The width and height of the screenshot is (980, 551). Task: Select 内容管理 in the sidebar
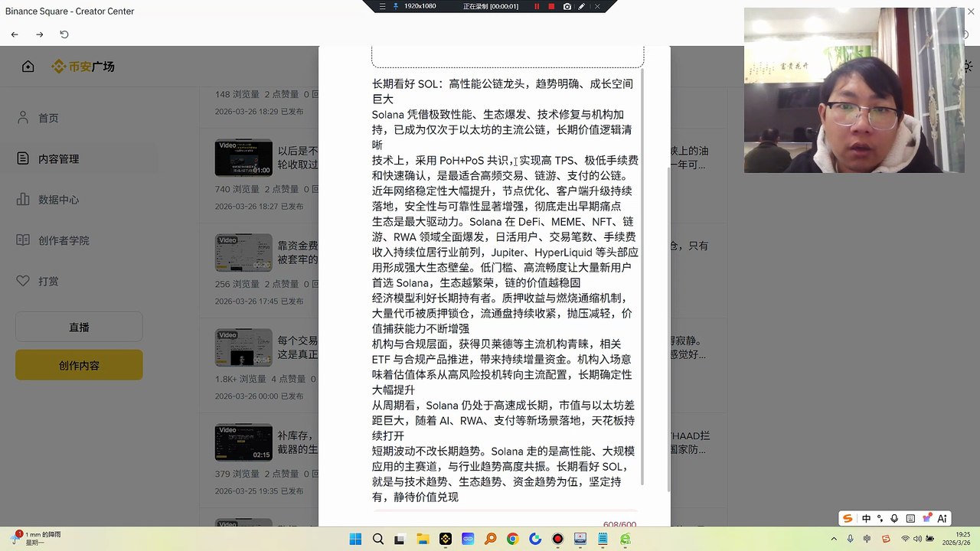point(58,158)
